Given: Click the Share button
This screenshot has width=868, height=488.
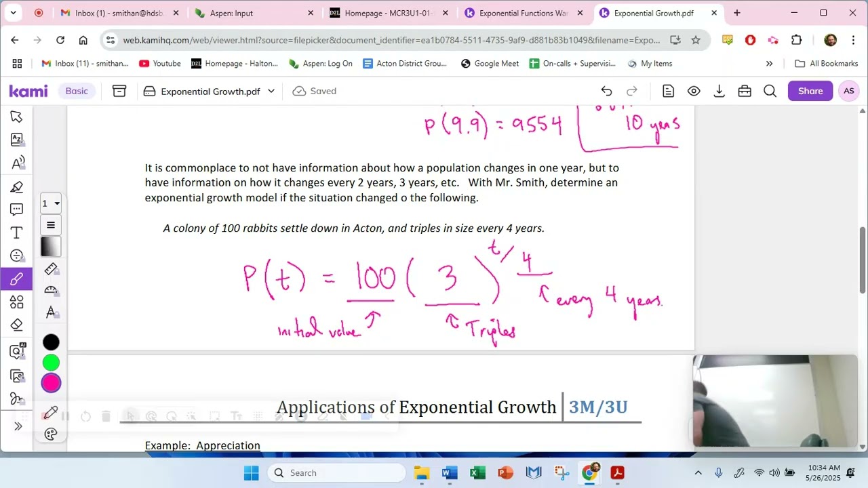Looking at the screenshot, I should point(810,91).
